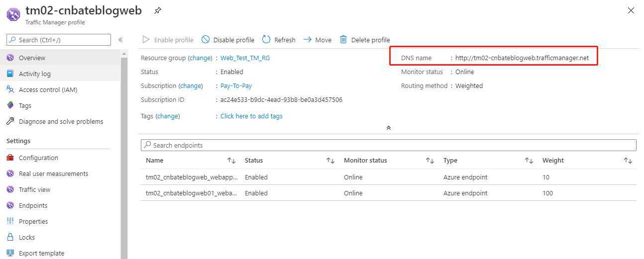The width and height of the screenshot is (644, 259).
Task: Click the 'Click here to add tags' link
Action: coord(251,116)
